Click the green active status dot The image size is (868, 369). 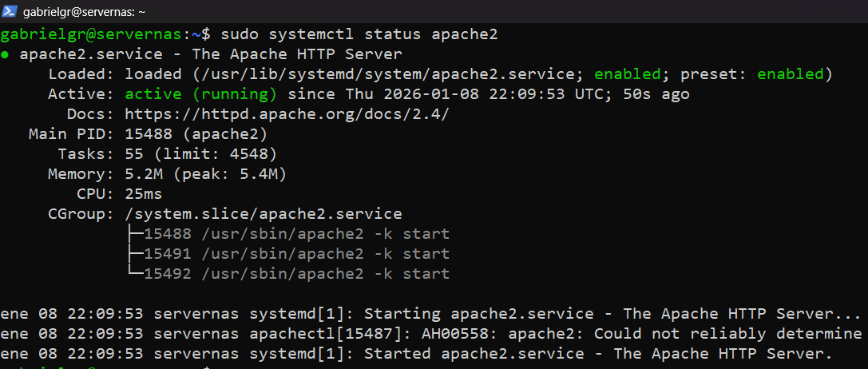coord(6,54)
